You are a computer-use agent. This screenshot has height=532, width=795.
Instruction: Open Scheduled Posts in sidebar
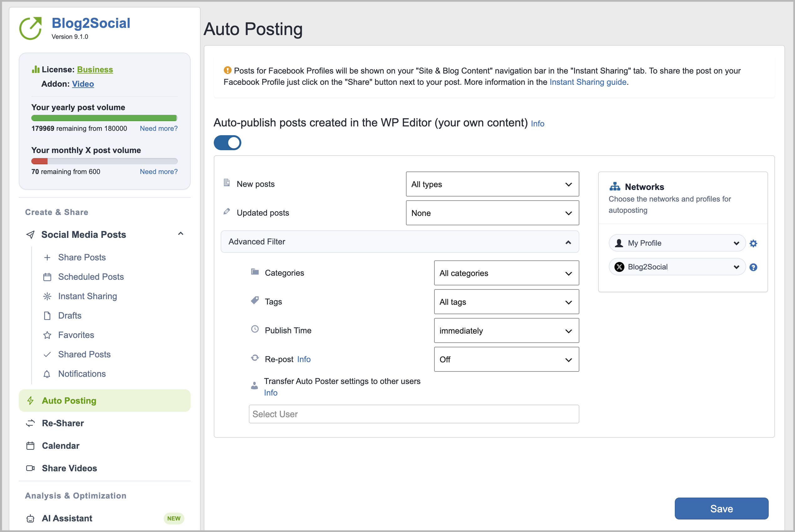point(91,277)
